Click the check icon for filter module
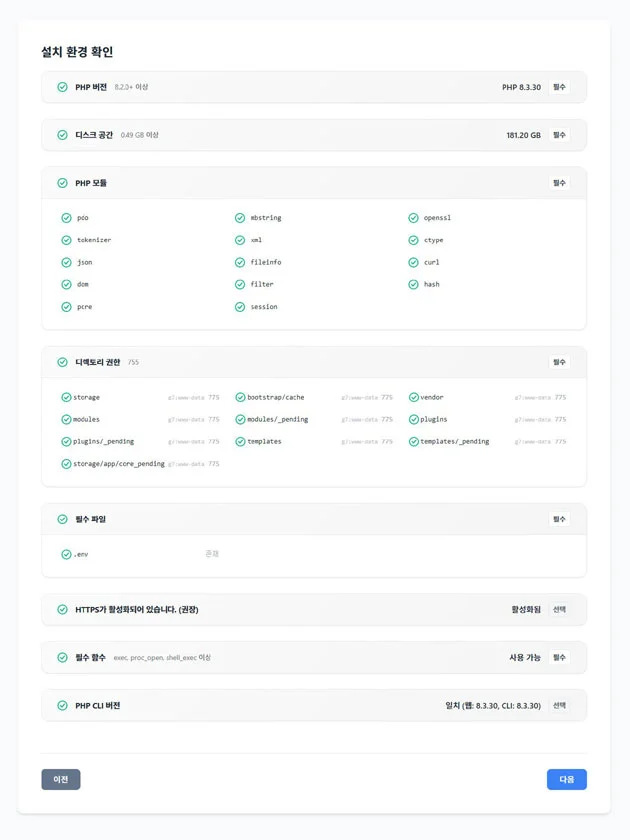Viewport: 630px width, 840px height. pos(240,284)
